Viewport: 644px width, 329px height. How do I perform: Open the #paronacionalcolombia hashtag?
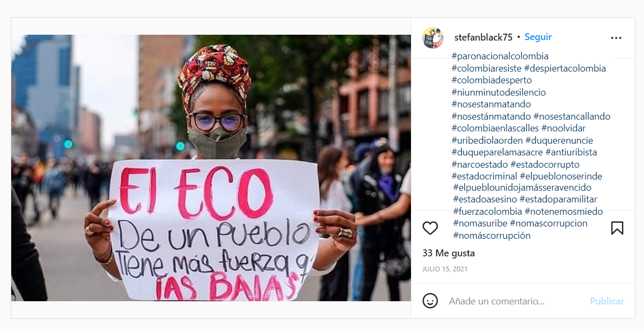click(x=500, y=56)
